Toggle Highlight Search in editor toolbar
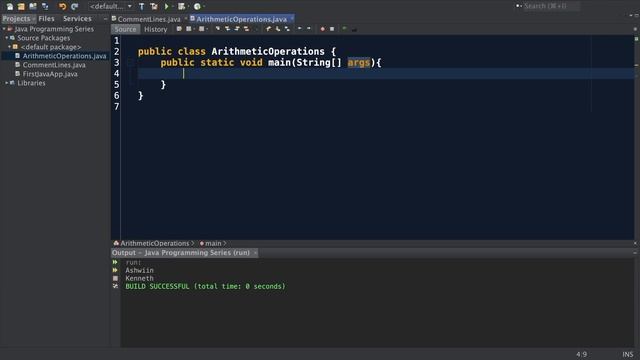Image resolution: width=640 pixels, height=360 pixels. [x=247, y=29]
